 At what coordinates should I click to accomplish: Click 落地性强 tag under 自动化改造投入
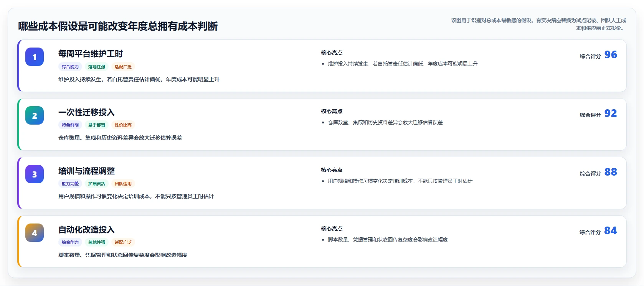97,242
